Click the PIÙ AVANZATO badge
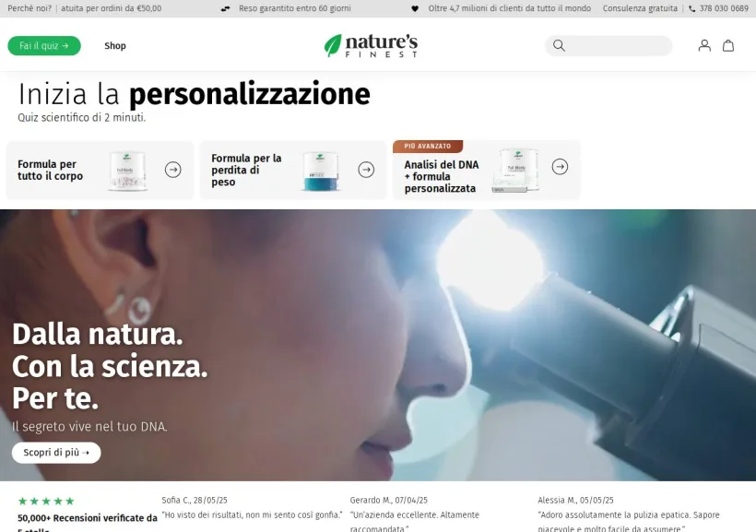Viewport: 756px width, 532px height. 428,147
